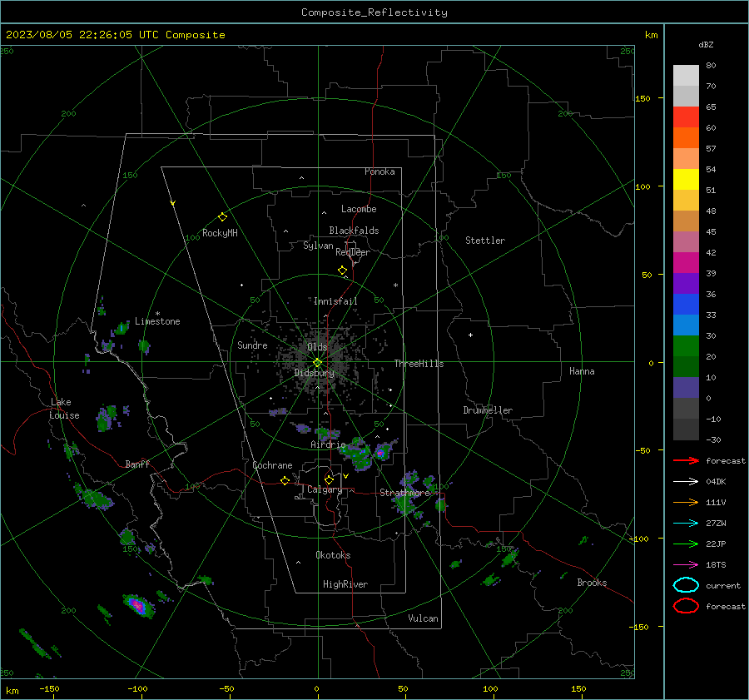Click the white 04DK arrow in legend

(686, 482)
